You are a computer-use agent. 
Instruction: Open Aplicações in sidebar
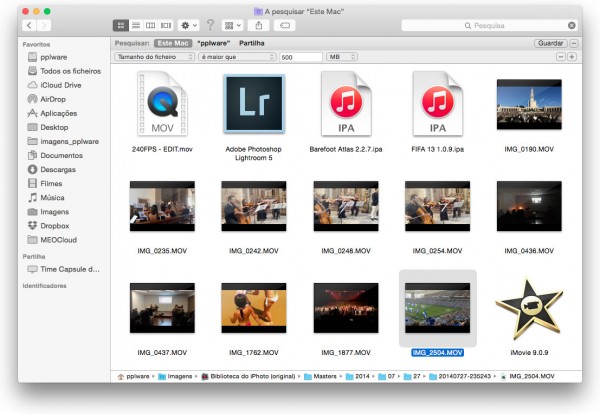[52, 113]
